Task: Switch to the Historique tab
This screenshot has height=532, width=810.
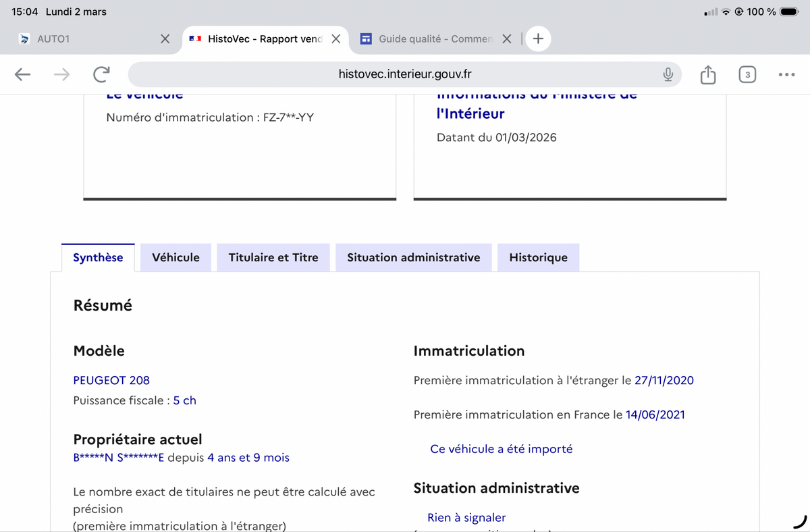Action: point(538,257)
